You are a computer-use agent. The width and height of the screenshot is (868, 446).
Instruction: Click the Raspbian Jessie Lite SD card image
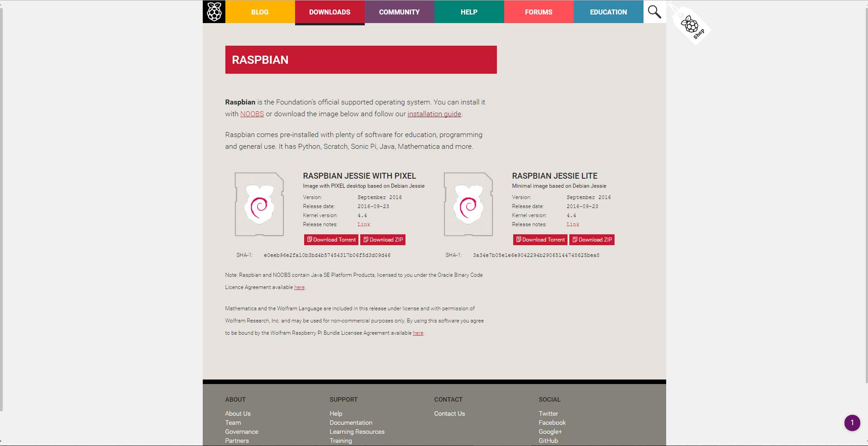[468, 204]
